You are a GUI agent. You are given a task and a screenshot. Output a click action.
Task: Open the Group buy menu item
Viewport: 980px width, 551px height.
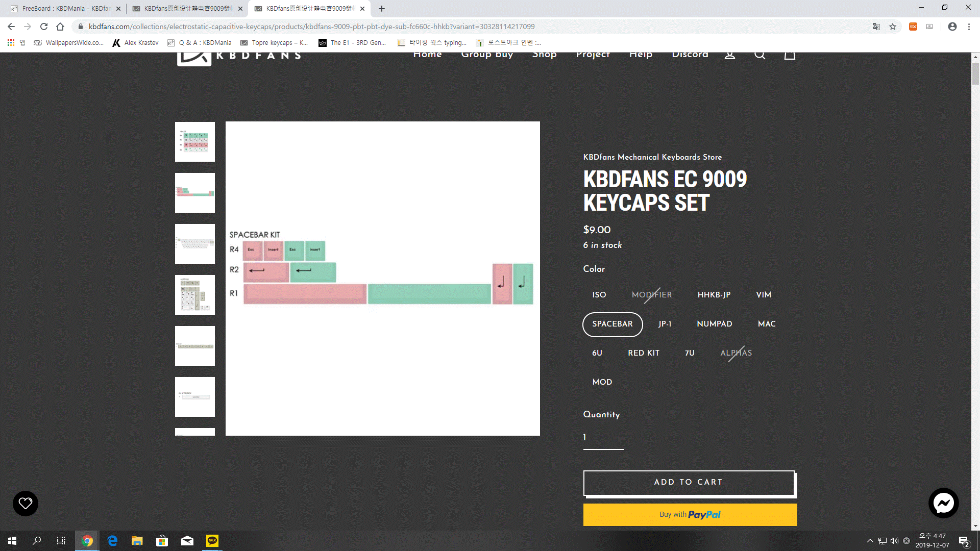pyautogui.click(x=487, y=55)
